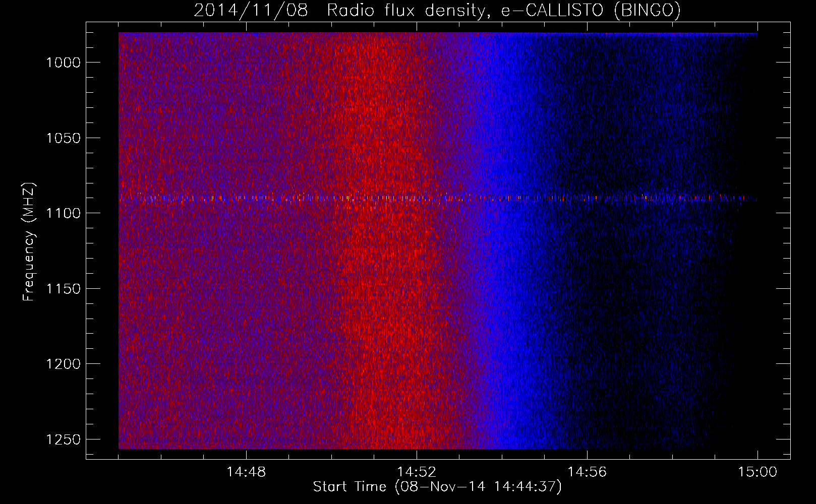Click the 'Frequency (MHZ)' axis label
The image size is (816, 504).
point(29,242)
